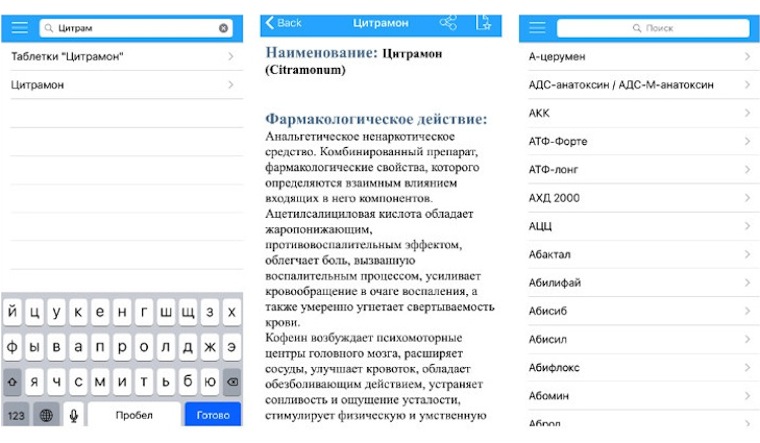Screen dimensions: 760x443
Task: Tap the shift key on the keyboard
Action: coord(12,382)
